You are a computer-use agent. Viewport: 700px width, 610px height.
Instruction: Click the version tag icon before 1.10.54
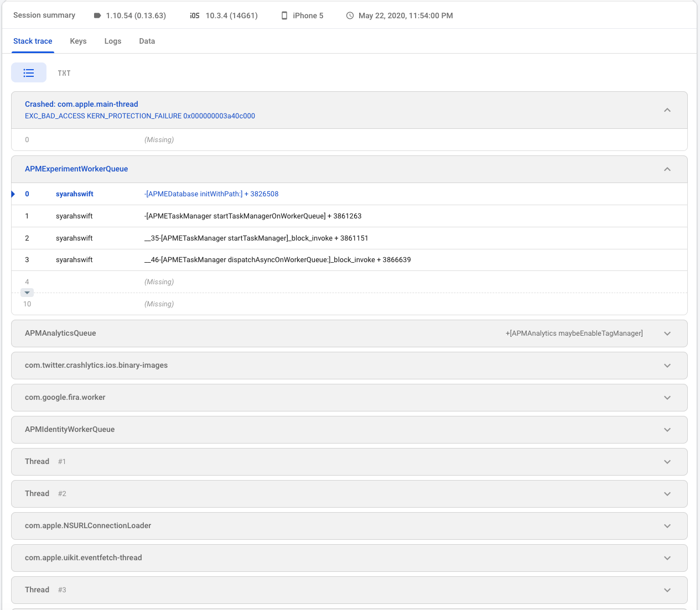[x=97, y=15]
